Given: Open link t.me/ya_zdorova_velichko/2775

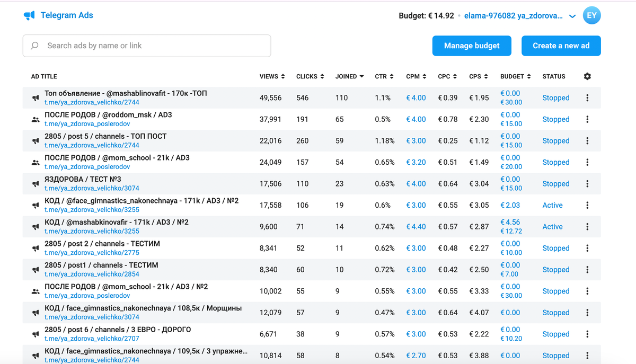Looking at the screenshot, I should coord(92,253).
